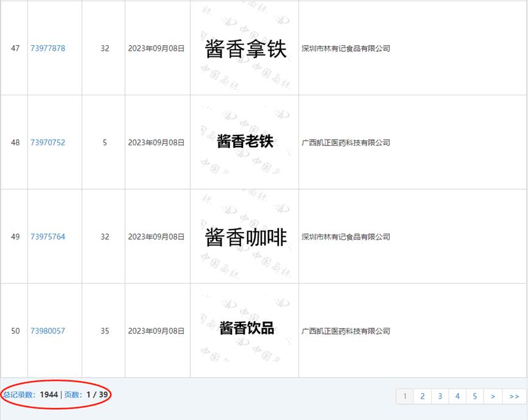This screenshot has width=528, height=420.
Task: Click class number 35 in row 50
Action: click(x=105, y=331)
